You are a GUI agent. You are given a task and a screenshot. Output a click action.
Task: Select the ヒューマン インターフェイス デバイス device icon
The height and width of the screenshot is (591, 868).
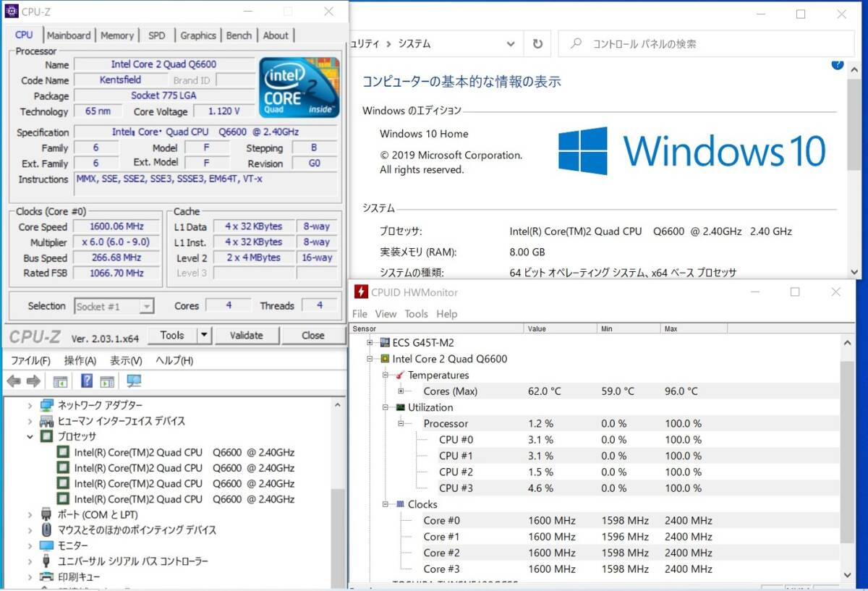[x=46, y=421]
